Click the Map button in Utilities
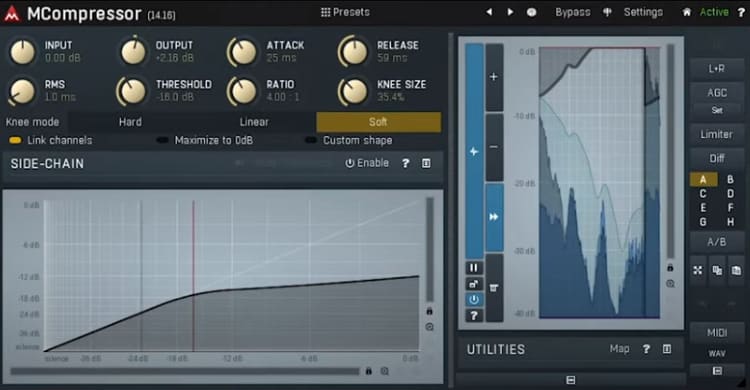Screen dimensions: 750x390 click(x=619, y=349)
